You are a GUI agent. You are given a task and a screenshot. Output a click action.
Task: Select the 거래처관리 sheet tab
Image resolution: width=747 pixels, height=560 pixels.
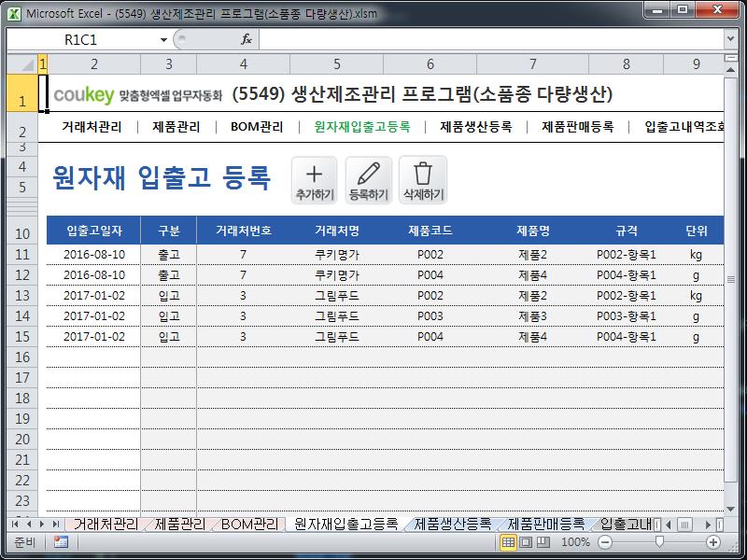106,525
